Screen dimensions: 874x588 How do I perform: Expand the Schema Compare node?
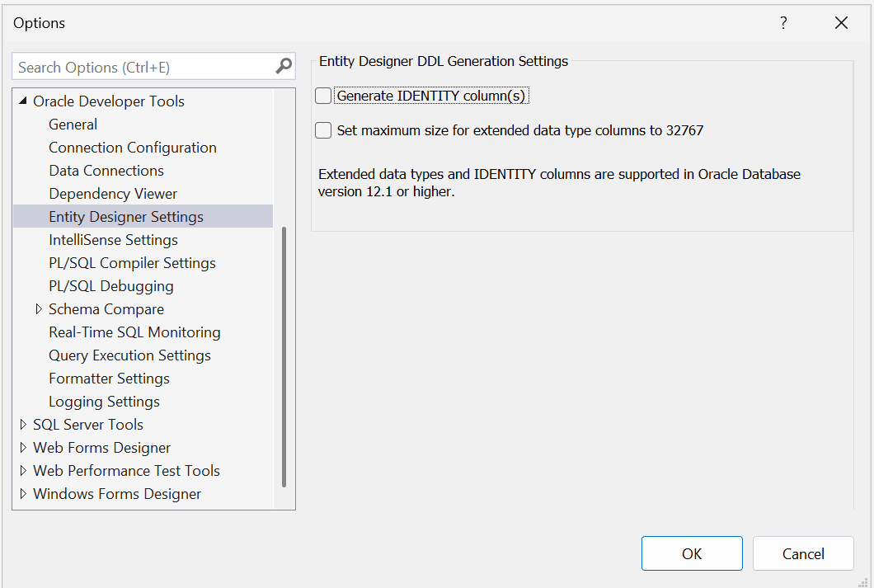pos(38,308)
